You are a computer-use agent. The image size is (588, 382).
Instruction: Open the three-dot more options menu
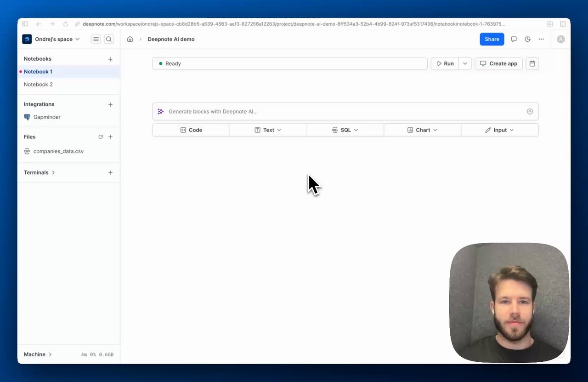point(541,39)
